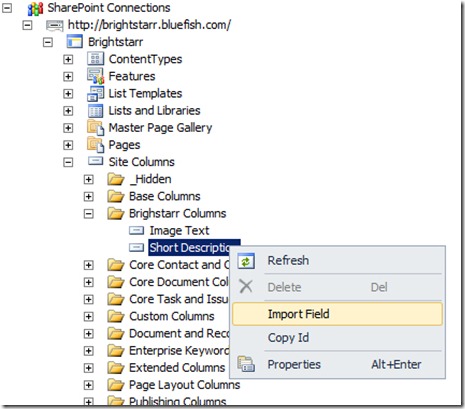Click the Lists and Libraries icon
The height and width of the screenshot is (409, 465).
pos(95,111)
